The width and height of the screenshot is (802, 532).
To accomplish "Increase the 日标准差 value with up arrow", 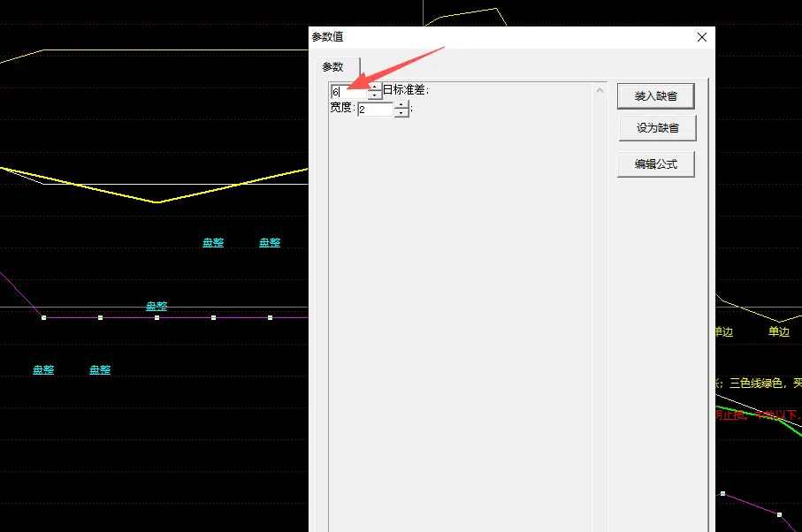I will [375, 87].
